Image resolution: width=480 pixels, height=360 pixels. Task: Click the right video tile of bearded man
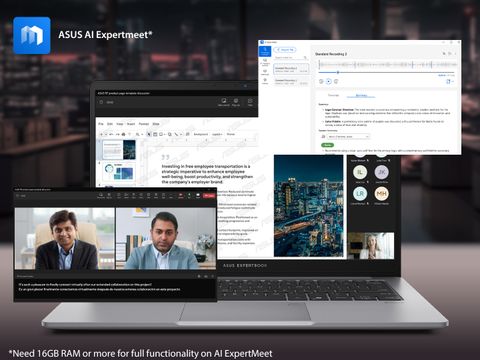(166, 239)
